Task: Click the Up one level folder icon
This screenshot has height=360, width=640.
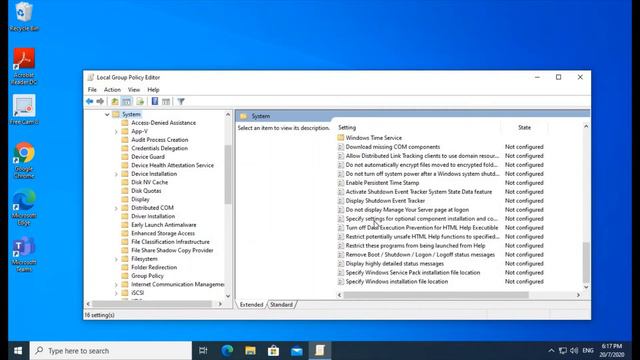Action: coord(115,101)
